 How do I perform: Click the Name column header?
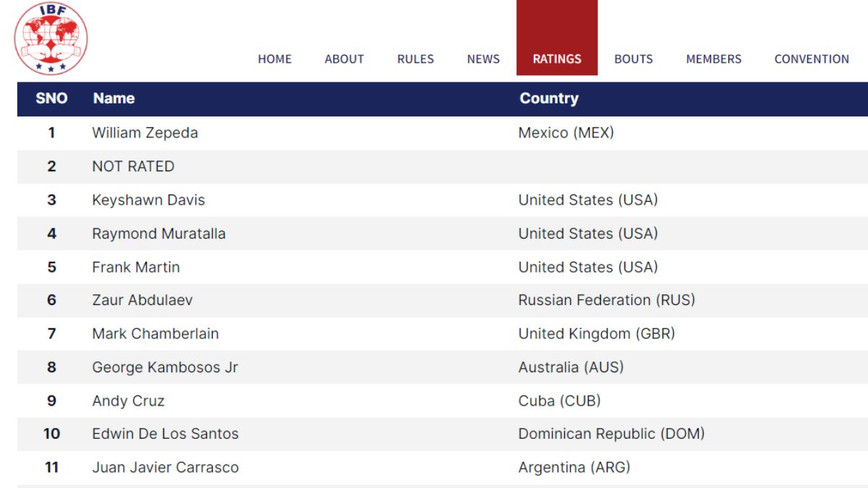114,98
